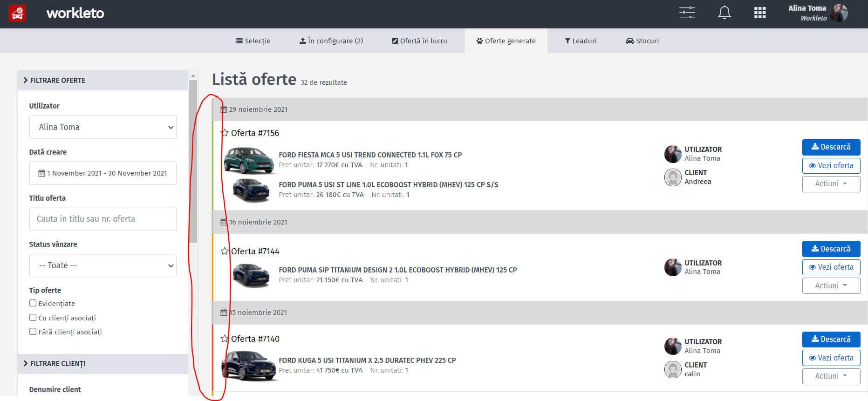Click the Ford Puma Titanium Design thumbnail
The height and width of the screenshot is (401, 868).
pos(251,275)
